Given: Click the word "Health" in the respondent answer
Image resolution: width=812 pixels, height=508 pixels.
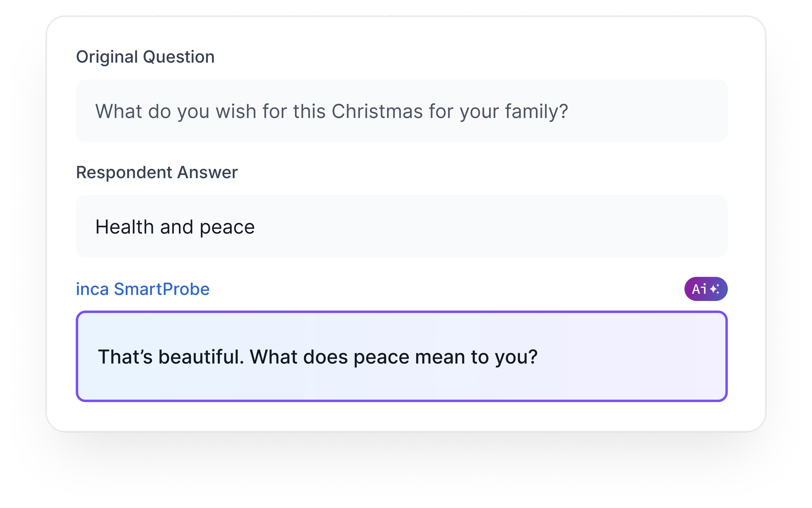Looking at the screenshot, I should pyautogui.click(x=124, y=227).
